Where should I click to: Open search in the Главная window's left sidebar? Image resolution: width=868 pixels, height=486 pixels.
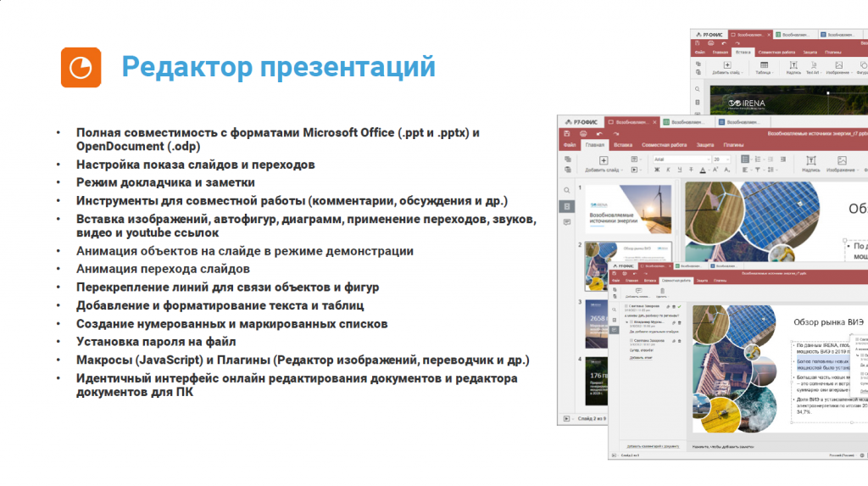click(x=567, y=190)
